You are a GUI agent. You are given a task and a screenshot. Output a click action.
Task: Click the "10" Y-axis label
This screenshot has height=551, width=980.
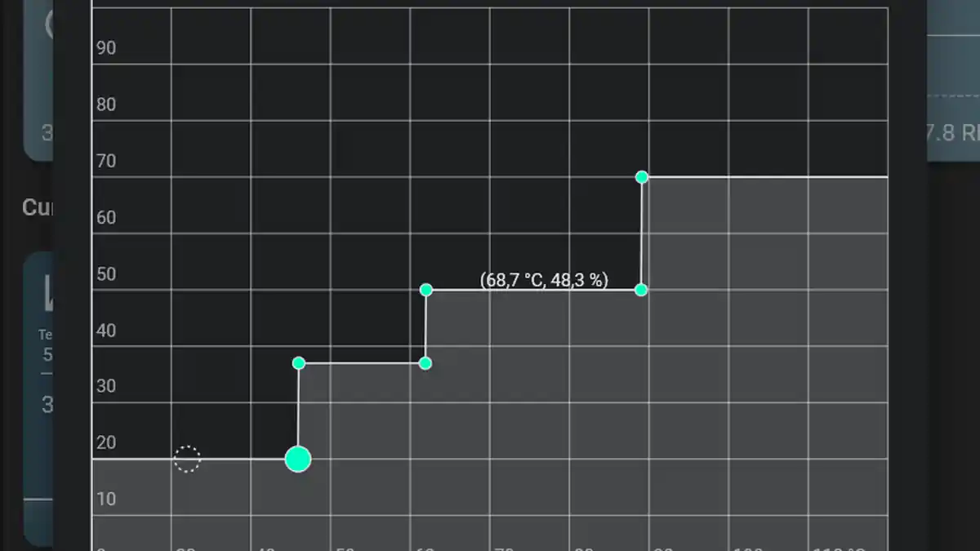[106, 499]
